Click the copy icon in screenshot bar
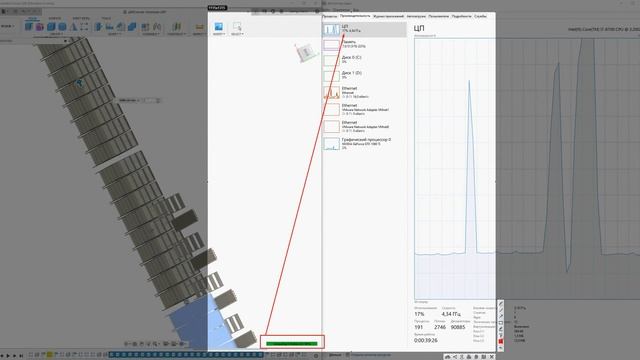This screenshot has width=640, height=360. (x=476, y=357)
